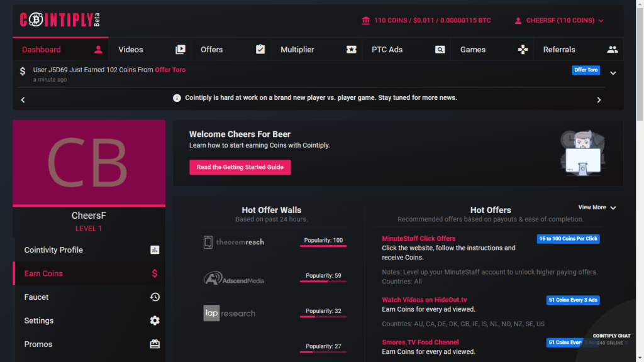Screen dimensions: 644x362
Task: Click the people icon on Referrals tab
Action: click(x=613, y=50)
